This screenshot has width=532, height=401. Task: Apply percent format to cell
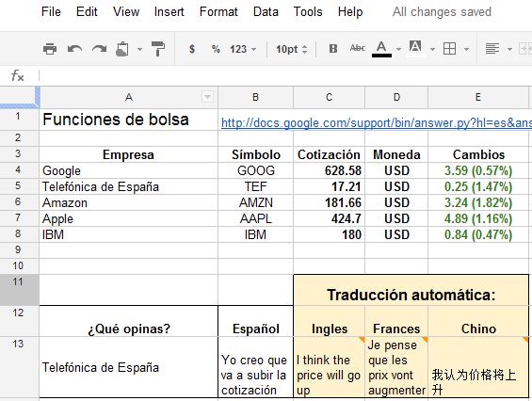click(216, 49)
